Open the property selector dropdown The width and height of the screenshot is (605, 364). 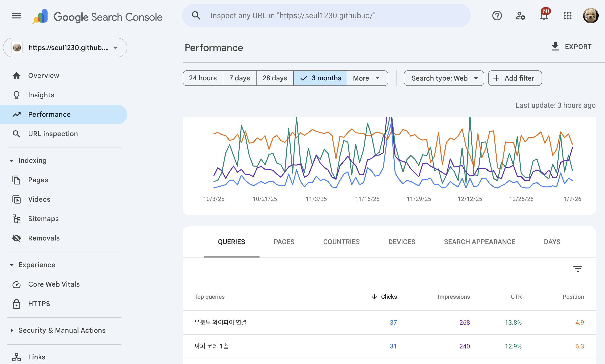tap(65, 48)
